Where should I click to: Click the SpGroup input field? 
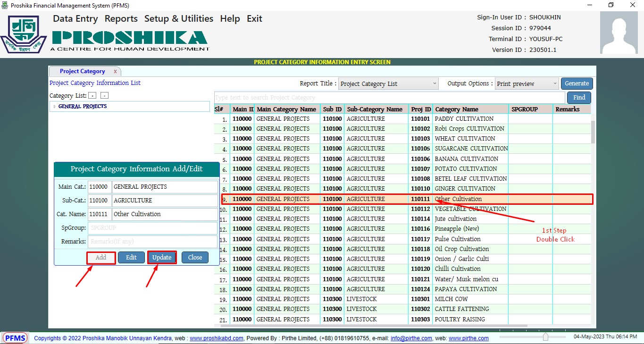[153, 228]
